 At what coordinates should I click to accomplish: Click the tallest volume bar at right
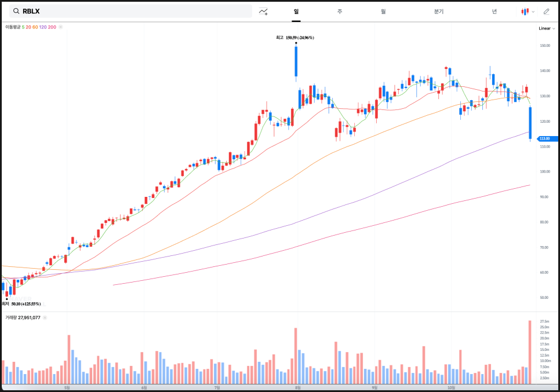pyautogui.click(x=529, y=352)
